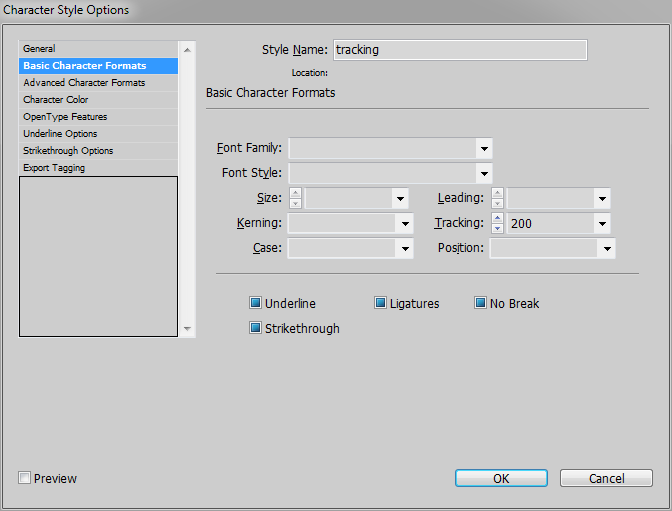The width and height of the screenshot is (672, 511).
Task: Open the Font Family dropdown
Action: click(x=484, y=149)
